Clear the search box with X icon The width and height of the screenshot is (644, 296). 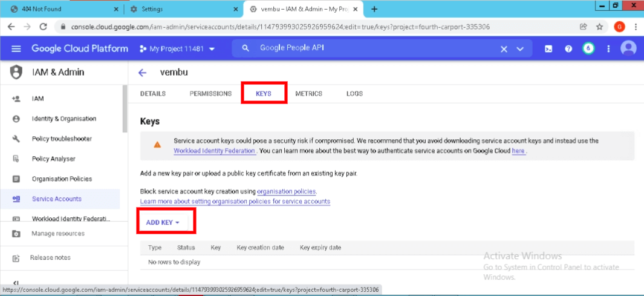point(504,49)
